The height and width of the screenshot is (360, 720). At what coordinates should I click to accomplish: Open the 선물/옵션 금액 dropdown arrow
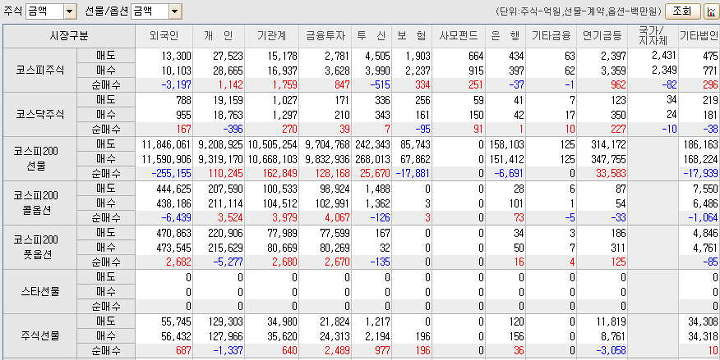[x=175, y=12]
